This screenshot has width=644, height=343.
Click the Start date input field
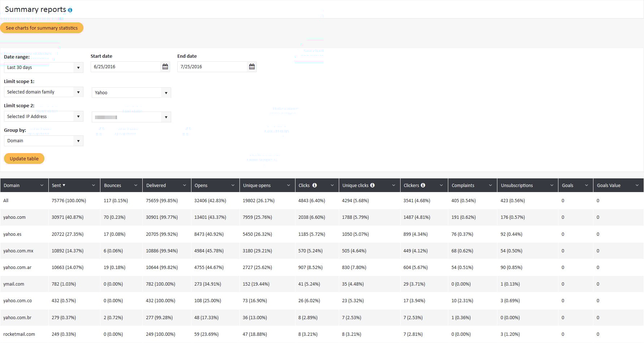[125, 67]
